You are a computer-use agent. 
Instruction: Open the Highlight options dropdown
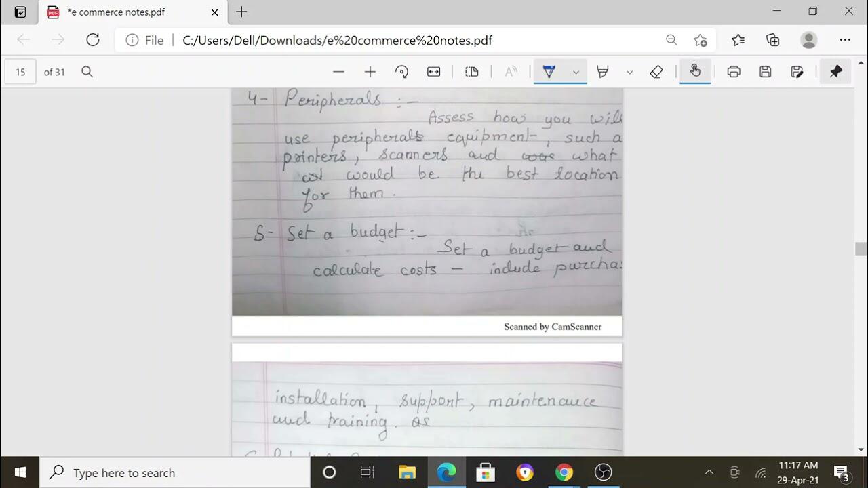click(629, 71)
